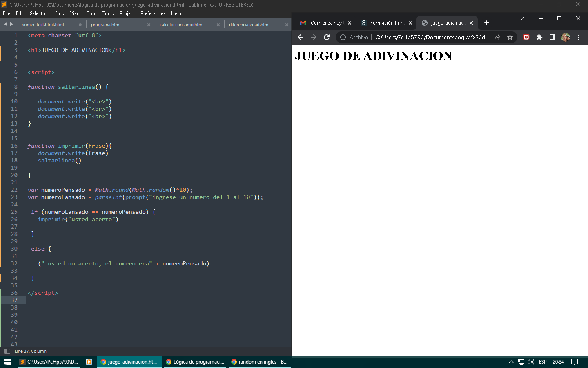Viewport: 588px width, 368px height.
Task: Place cursor on var numeroLansado line
Action: click(x=145, y=197)
